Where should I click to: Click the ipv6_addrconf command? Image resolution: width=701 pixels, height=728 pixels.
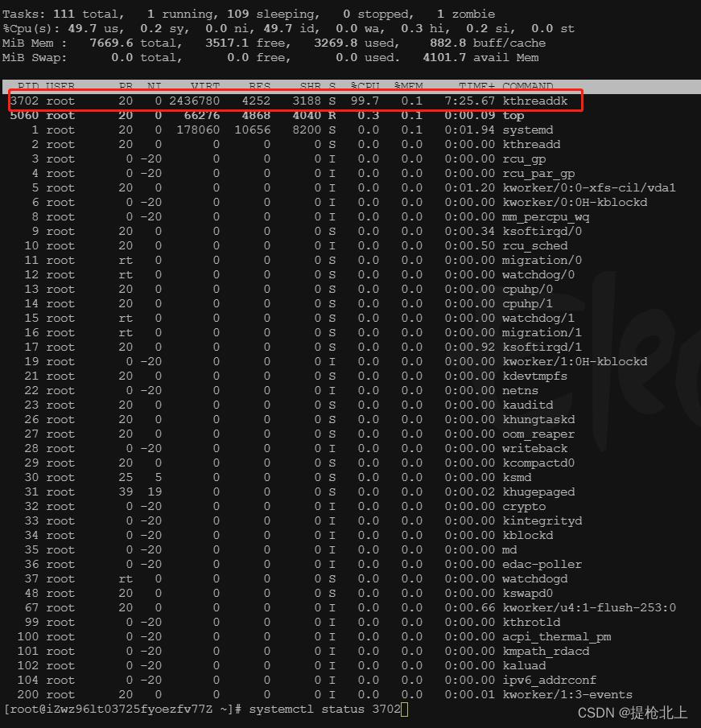coord(549,681)
